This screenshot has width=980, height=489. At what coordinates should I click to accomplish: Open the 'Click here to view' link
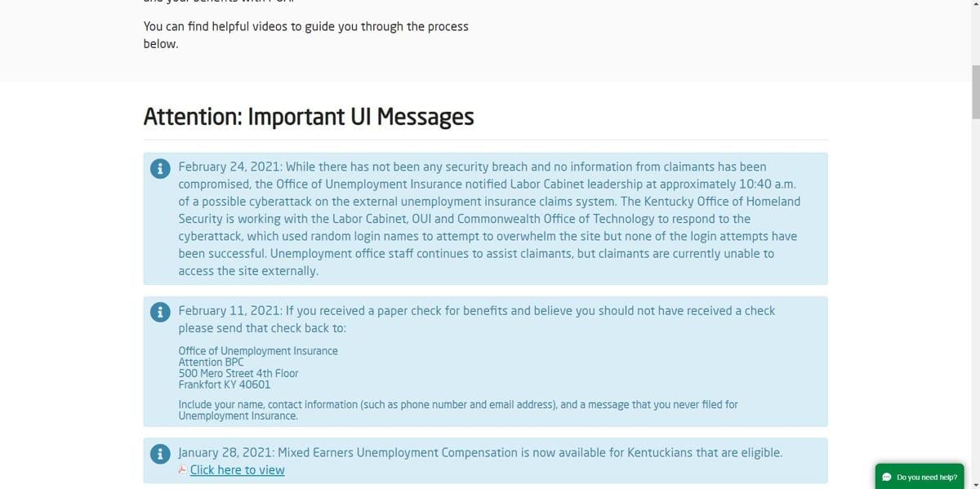pyautogui.click(x=237, y=470)
